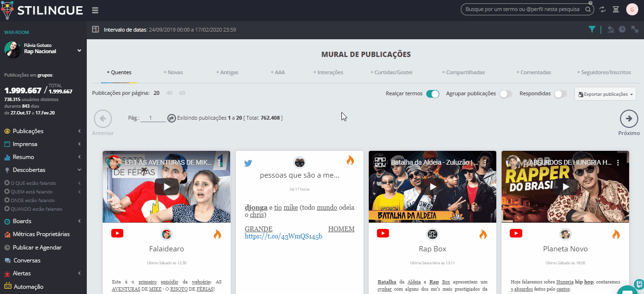Expand view with fullscreen arrows icon
Viewport: 644px width, 294px height.
coord(634,29)
